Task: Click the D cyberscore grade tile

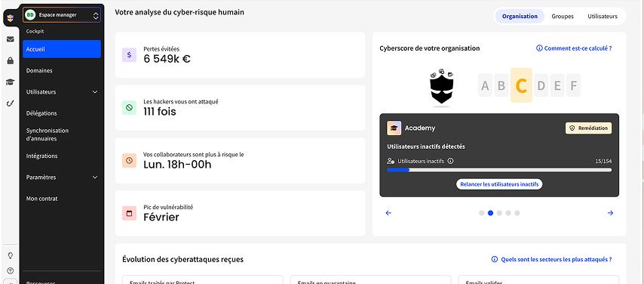Action: pyautogui.click(x=541, y=85)
